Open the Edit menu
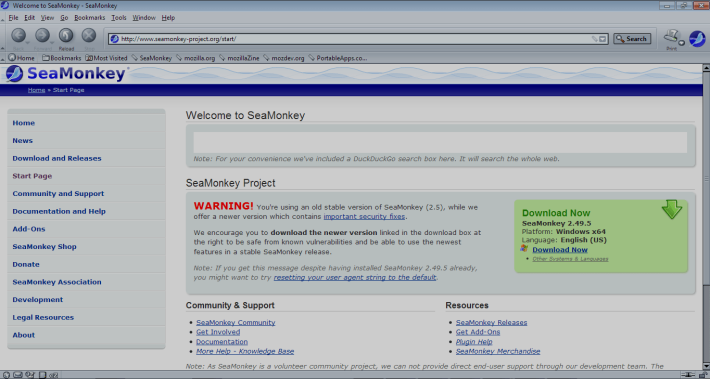This screenshot has height=379, width=710. tap(29, 18)
